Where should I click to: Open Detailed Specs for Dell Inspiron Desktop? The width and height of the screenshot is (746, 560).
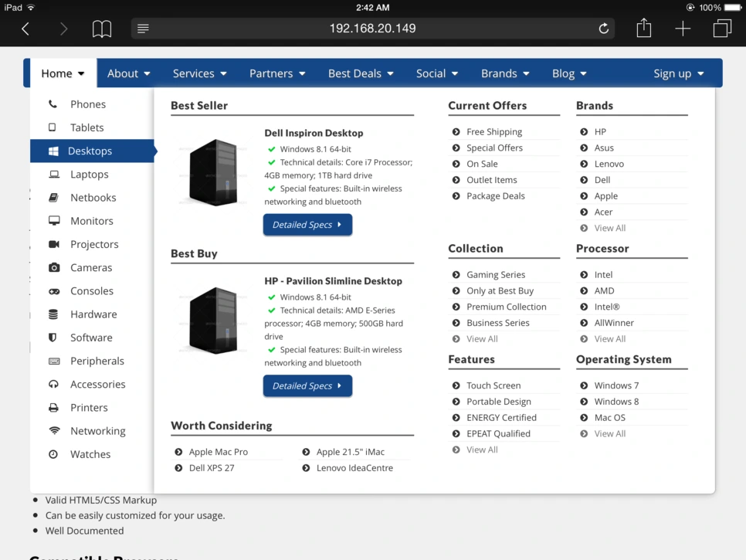[x=307, y=225]
